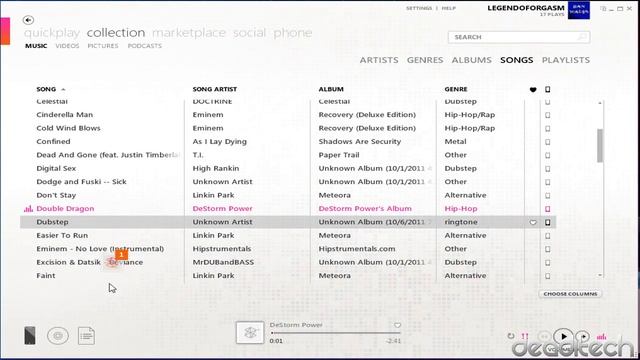Go to the previous track

click(544, 337)
